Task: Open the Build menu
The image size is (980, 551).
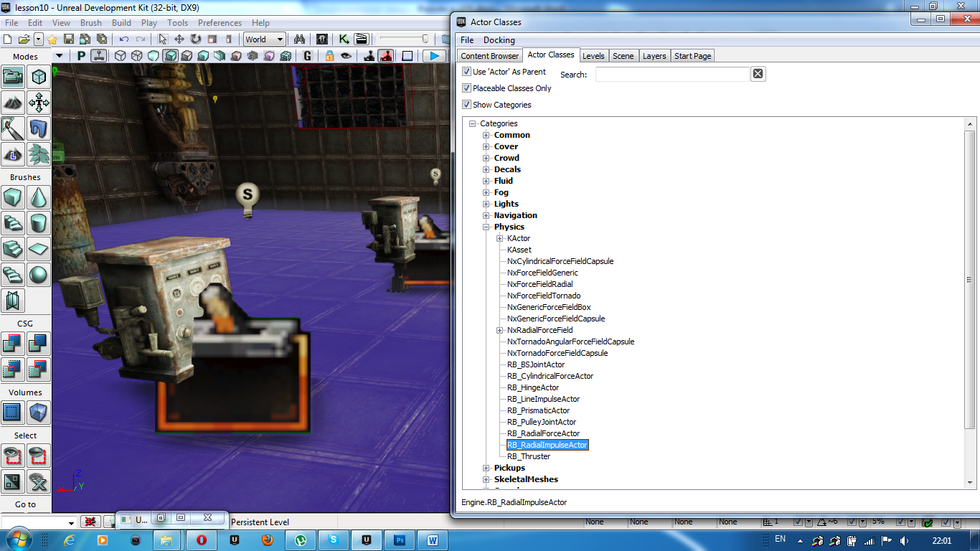Action: click(121, 23)
